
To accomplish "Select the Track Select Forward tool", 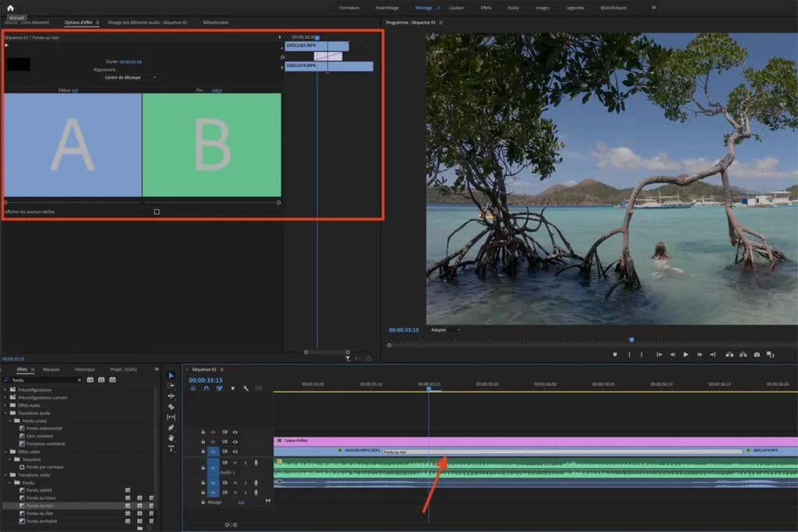I will tap(171, 386).
